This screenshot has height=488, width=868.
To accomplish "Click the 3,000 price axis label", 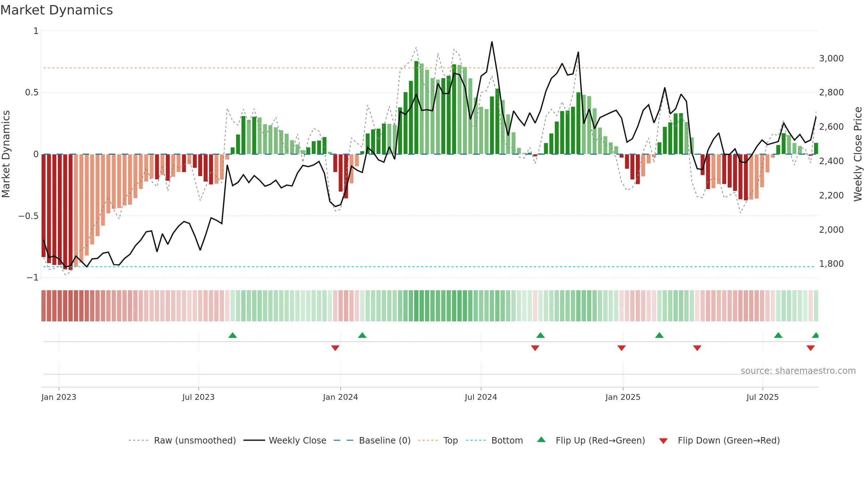I will [x=831, y=59].
